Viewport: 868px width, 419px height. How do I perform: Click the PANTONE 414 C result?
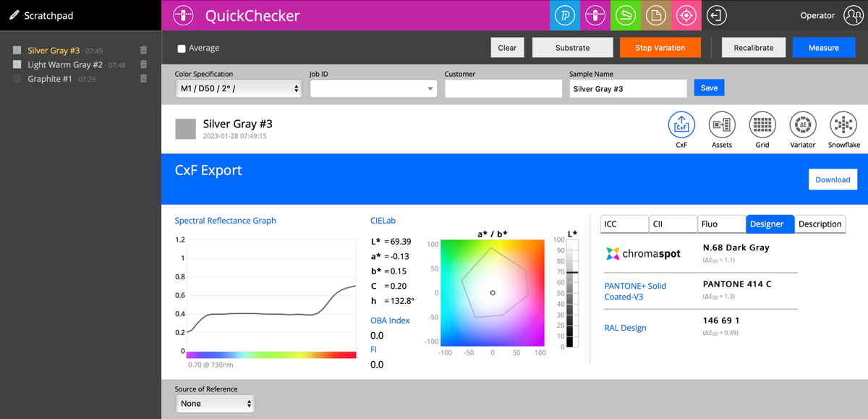pos(737,284)
